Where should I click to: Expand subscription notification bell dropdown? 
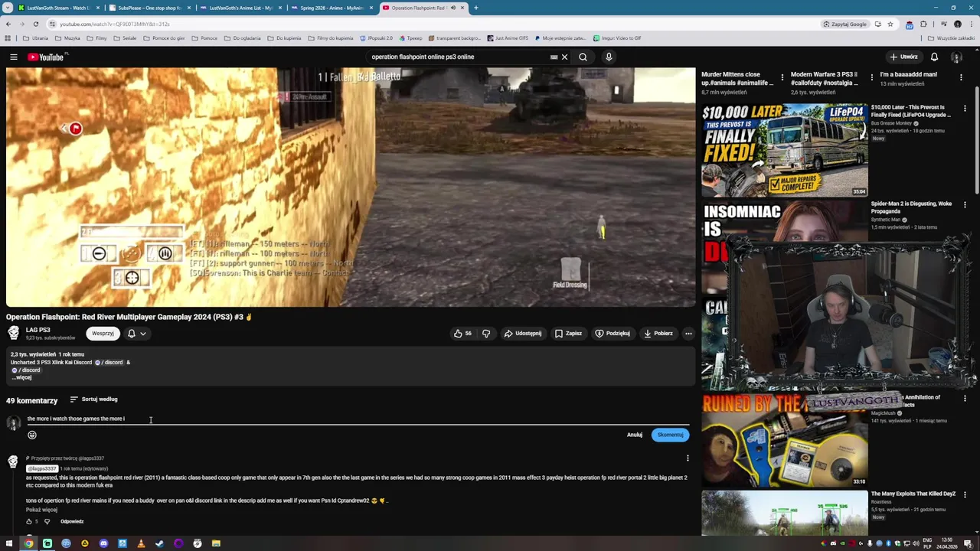tap(136, 334)
